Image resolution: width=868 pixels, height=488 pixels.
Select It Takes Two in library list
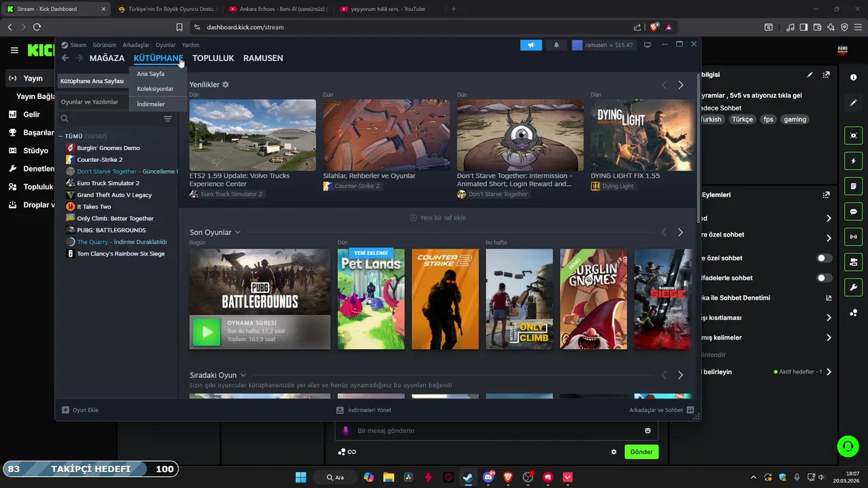(94, 207)
